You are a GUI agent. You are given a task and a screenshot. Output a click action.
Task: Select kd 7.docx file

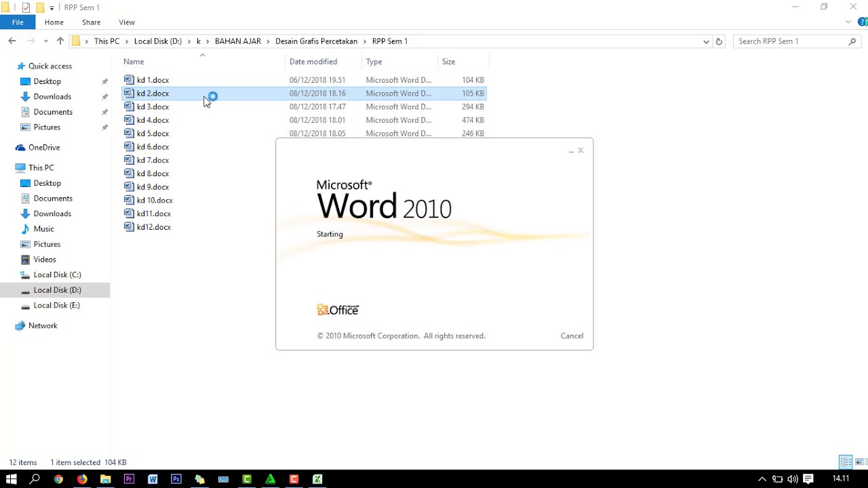[146, 160]
